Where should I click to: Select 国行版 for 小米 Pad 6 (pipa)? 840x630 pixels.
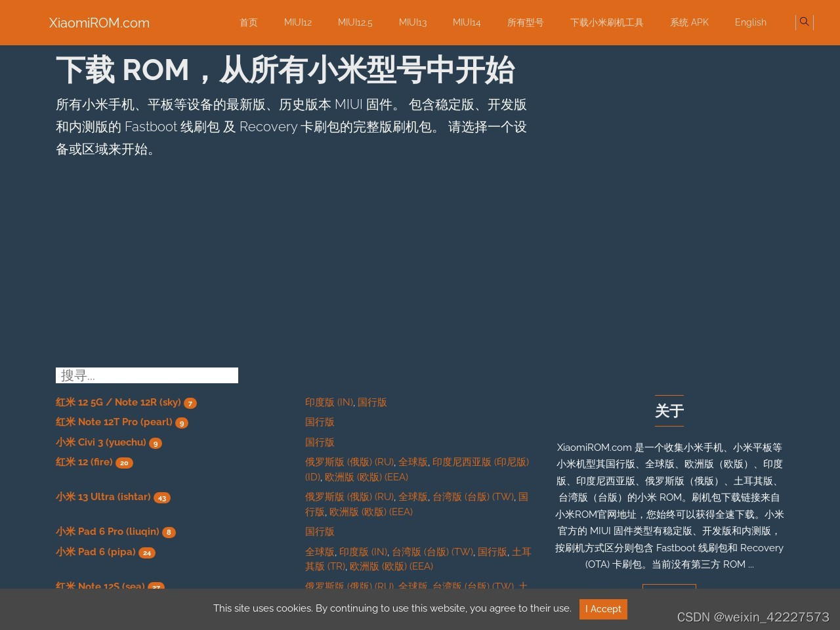coord(492,552)
